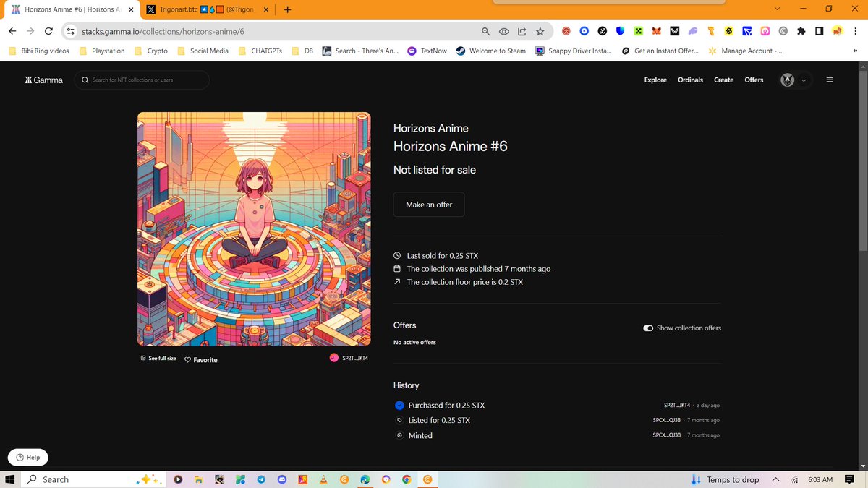The width and height of the screenshot is (868, 488).
Task: Show hidden system tray icons
Action: pos(775,479)
